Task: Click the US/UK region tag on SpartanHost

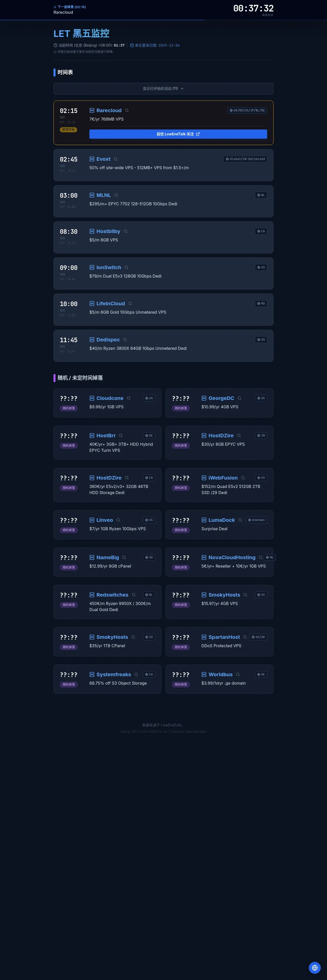Action: [258, 637]
